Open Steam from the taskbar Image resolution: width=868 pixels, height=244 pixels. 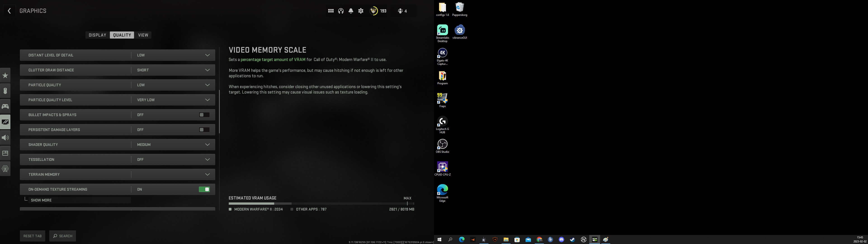tap(573, 240)
